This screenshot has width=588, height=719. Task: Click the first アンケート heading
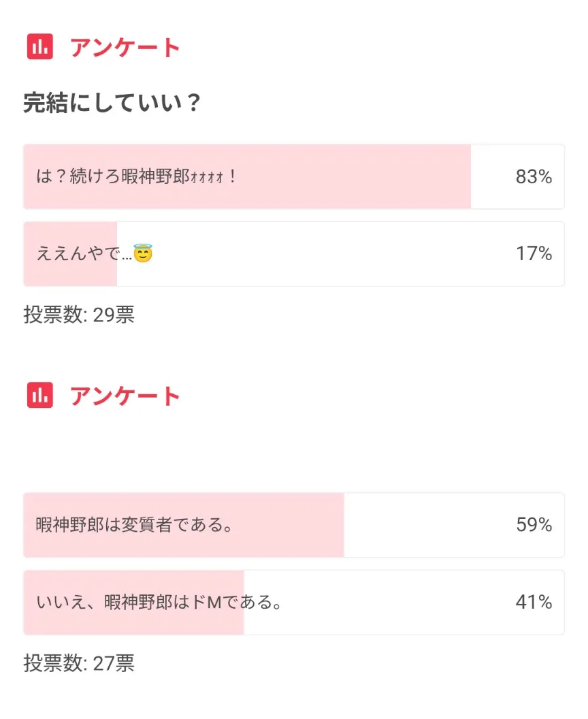(x=125, y=48)
